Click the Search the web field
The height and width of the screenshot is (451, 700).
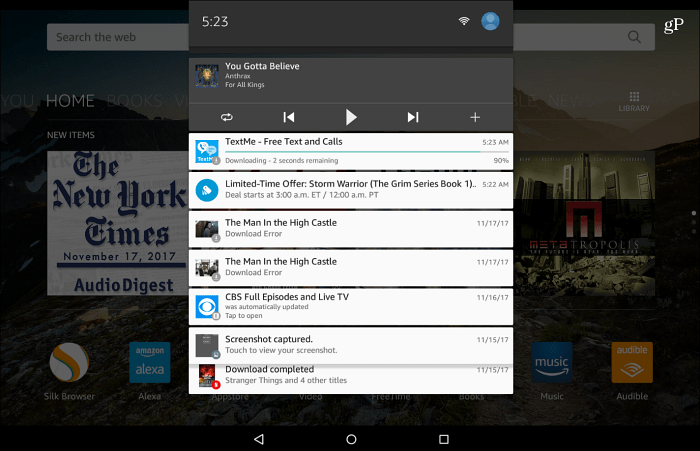pyautogui.click(x=351, y=37)
